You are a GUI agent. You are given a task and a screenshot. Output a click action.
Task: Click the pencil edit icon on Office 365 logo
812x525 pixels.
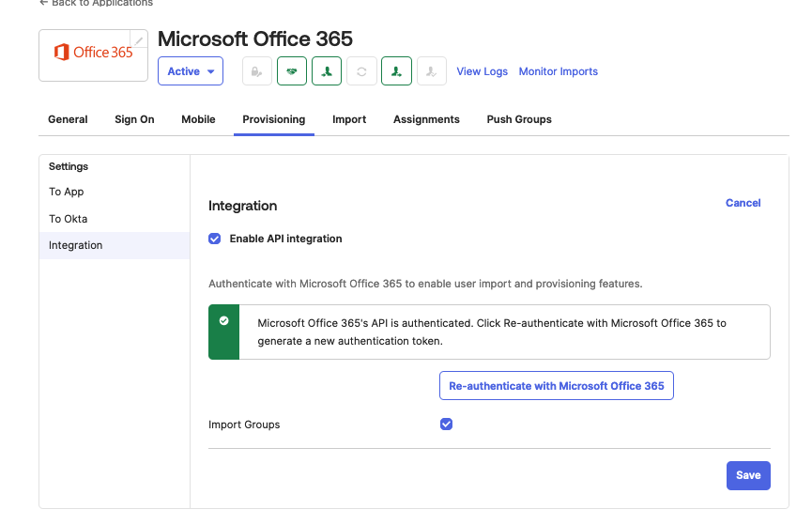tap(139, 39)
